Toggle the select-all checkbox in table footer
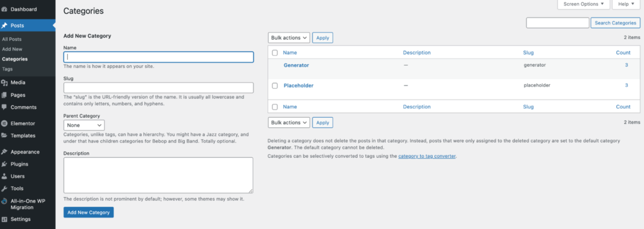 coord(275,106)
